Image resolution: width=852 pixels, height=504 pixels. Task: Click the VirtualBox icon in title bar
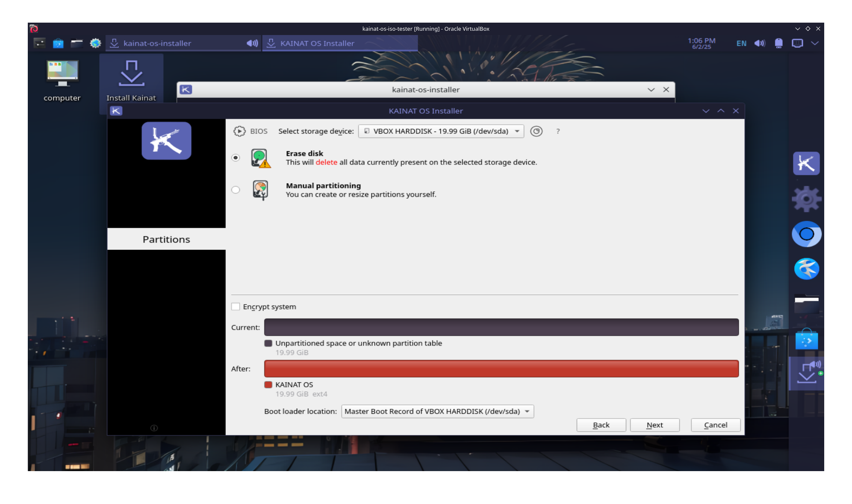click(34, 29)
